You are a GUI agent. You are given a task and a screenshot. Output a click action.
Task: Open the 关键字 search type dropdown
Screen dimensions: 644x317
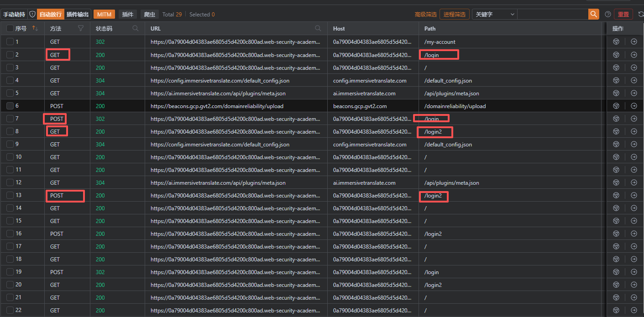click(495, 14)
